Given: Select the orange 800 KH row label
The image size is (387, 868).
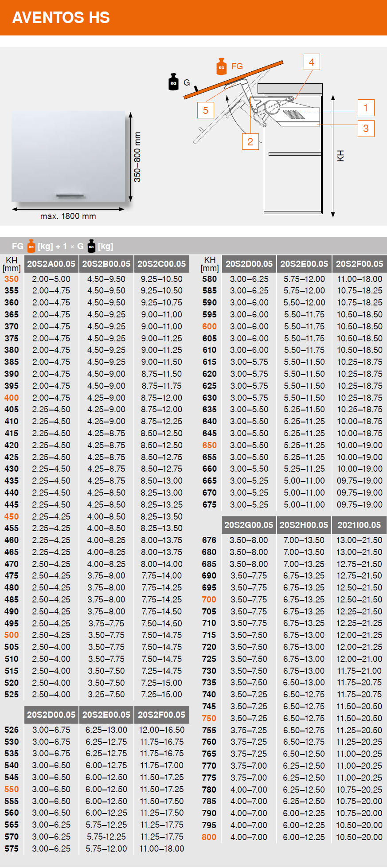Looking at the screenshot, I should point(209,837).
